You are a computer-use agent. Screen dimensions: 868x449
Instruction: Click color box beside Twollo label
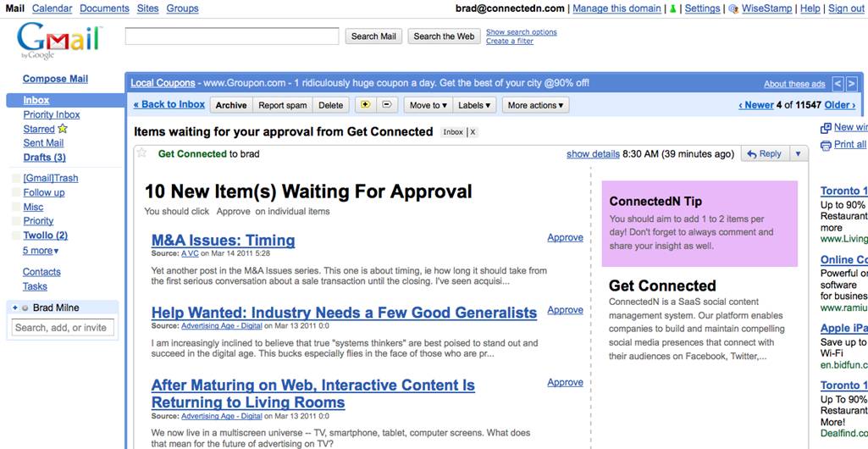click(x=16, y=236)
